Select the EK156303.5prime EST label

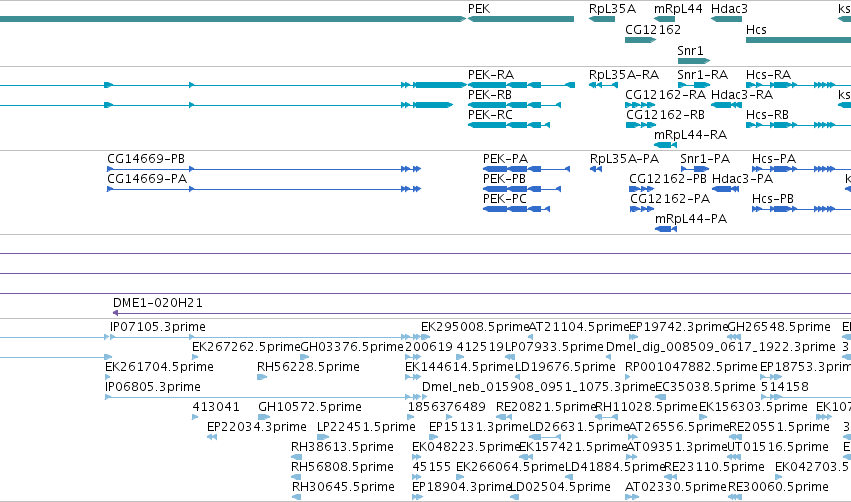pyautogui.click(x=753, y=407)
